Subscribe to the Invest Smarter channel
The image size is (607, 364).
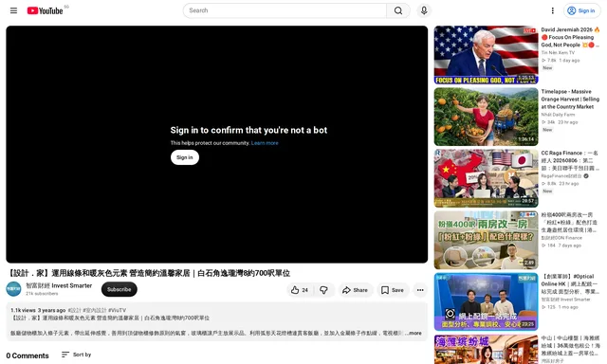120,289
